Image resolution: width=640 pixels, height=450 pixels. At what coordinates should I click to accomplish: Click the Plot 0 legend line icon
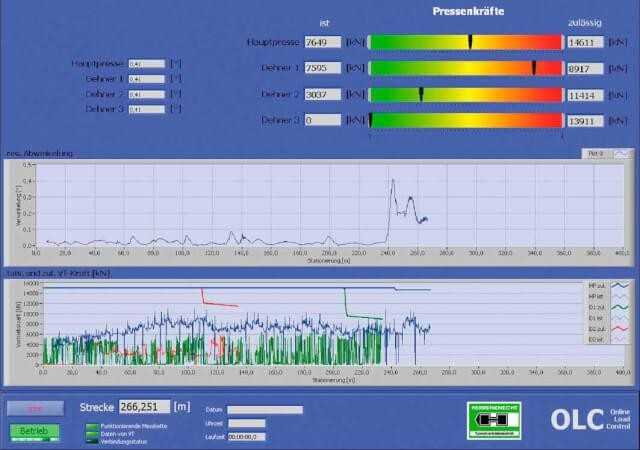[x=621, y=154]
